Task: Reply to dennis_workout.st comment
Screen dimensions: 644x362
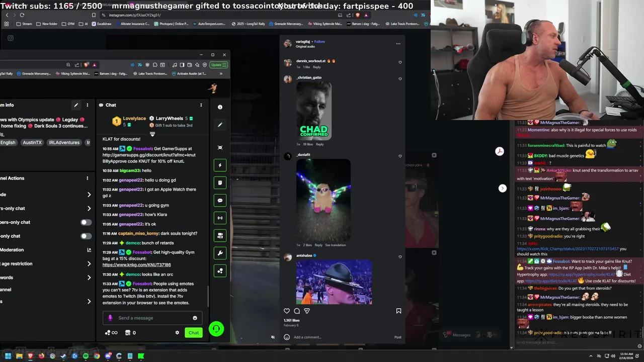Action: coord(316,67)
